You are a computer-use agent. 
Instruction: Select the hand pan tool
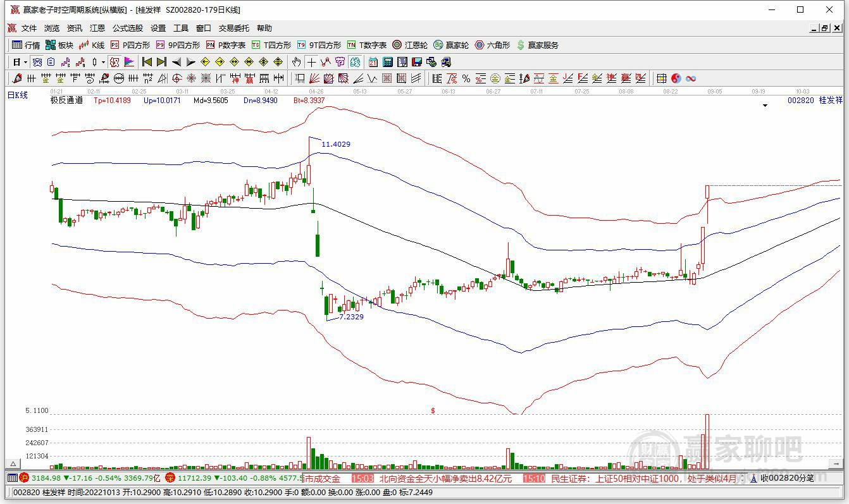[x=296, y=62]
